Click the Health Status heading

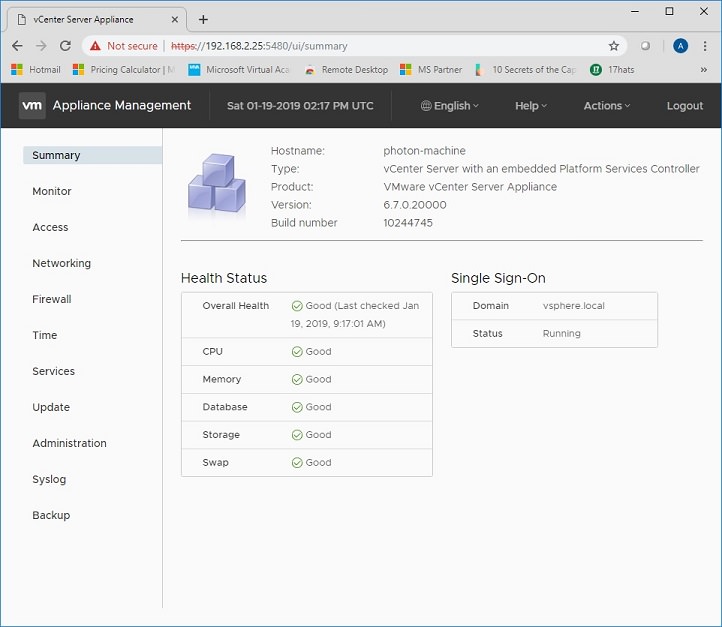pos(224,278)
